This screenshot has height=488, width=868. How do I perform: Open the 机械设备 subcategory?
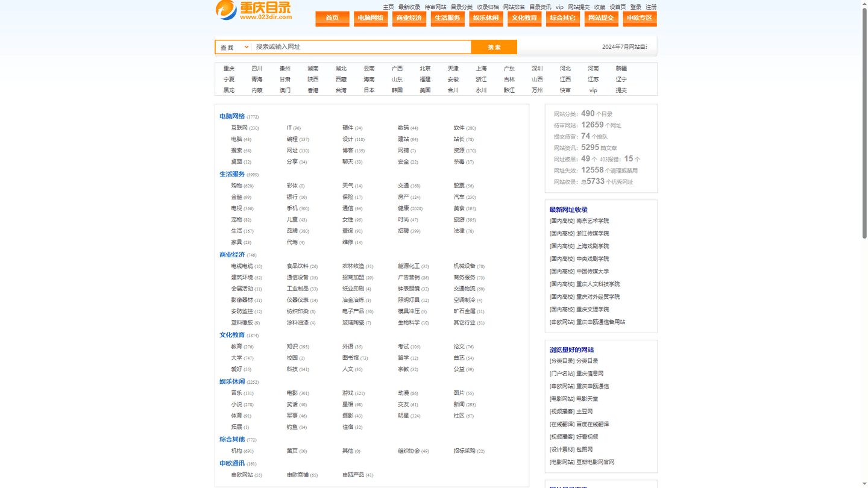coord(464,266)
